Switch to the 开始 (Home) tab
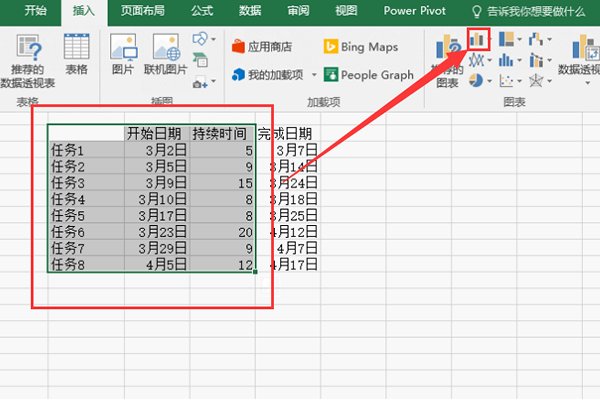Viewport: 600px width, 400px height. pyautogui.click(x=35, y=11)
